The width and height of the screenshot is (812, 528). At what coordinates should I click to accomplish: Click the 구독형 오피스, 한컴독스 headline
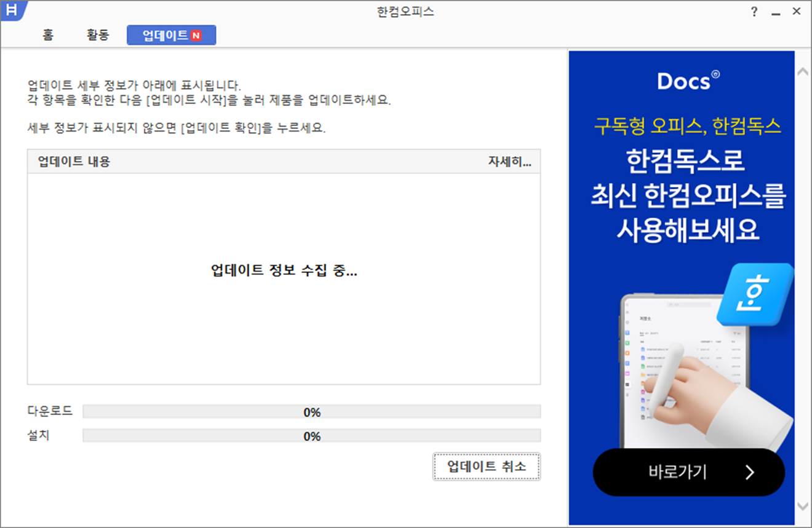[x=687, y=126]
